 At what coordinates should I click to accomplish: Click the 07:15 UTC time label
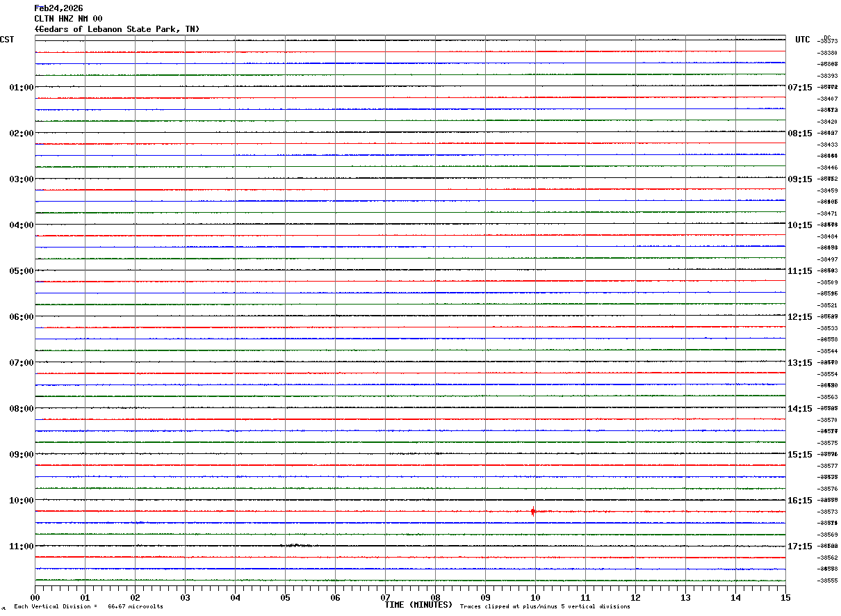(x=800, y=88)
